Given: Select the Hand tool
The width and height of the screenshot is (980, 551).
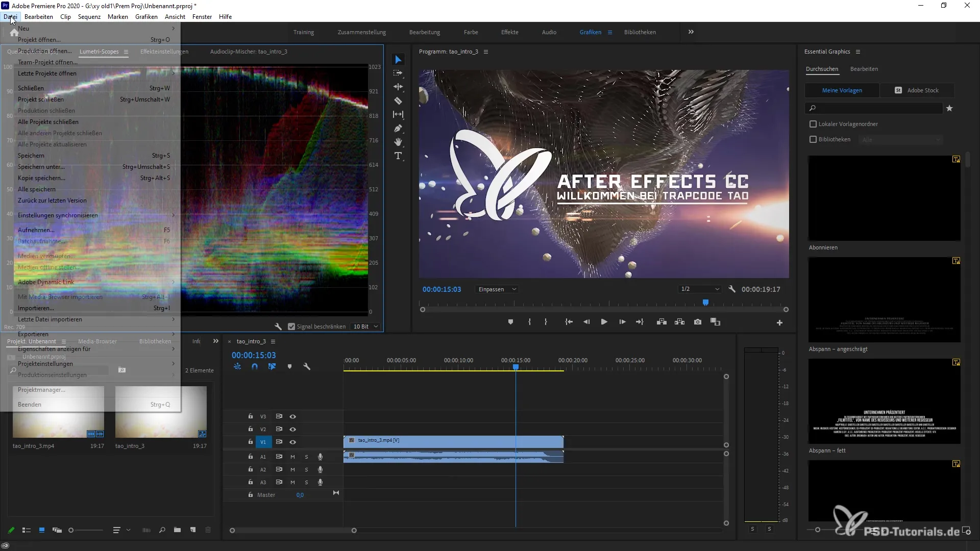Looking at the screenshot, I should coord(398,142).
